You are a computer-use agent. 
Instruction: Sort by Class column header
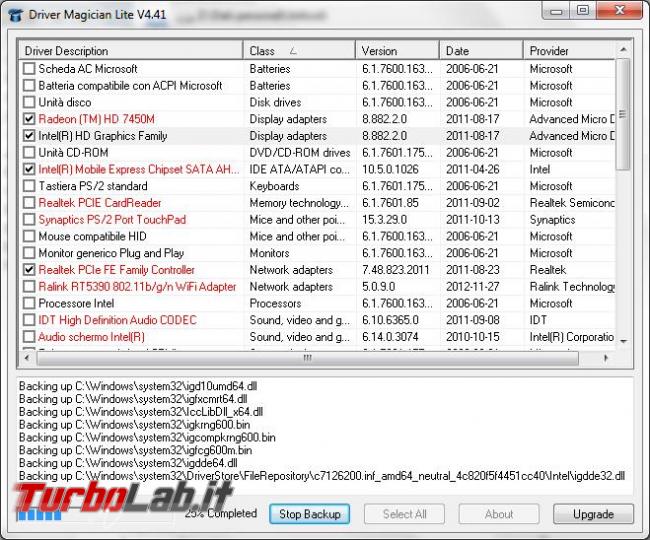click(x=299, y=51)
